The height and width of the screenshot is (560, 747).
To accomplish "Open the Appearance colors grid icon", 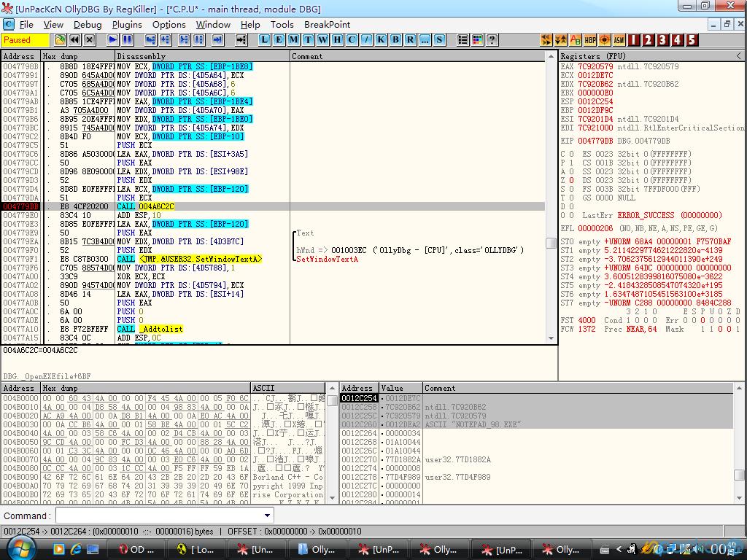I will (478, 39).
